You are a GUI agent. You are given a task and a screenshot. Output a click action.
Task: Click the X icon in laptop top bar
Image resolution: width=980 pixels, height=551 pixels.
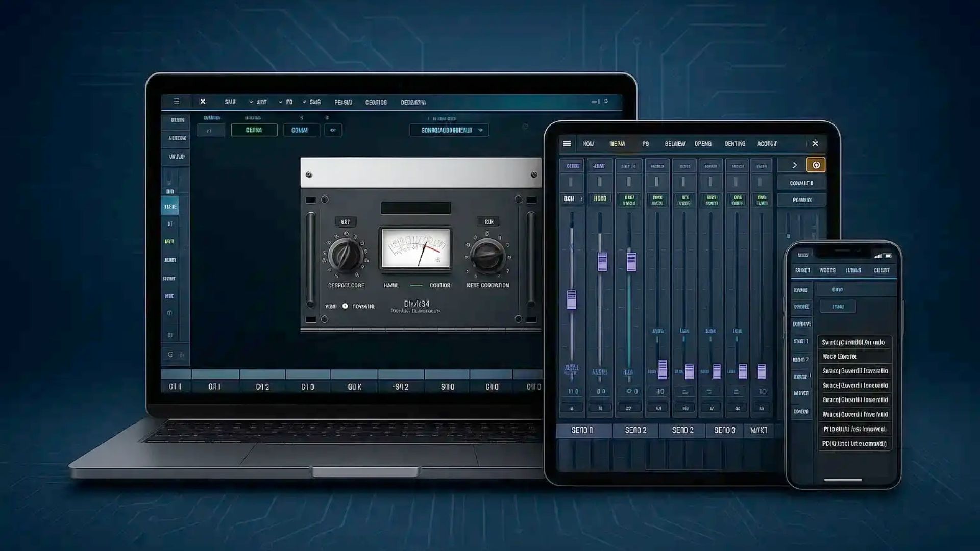(x=203, y=102)
